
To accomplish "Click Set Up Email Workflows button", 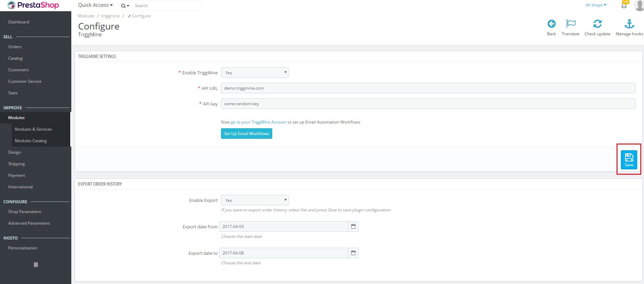I will (246, 134).
